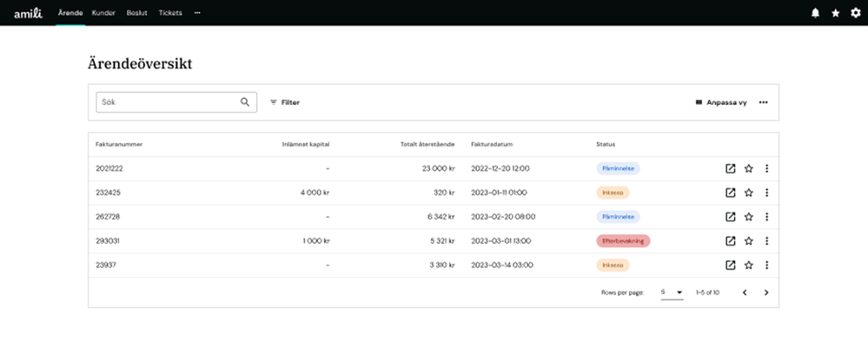This screenshot has height=341, width=868.
Task: Star invoice 232425 as favorite
Action: (748, 193)
